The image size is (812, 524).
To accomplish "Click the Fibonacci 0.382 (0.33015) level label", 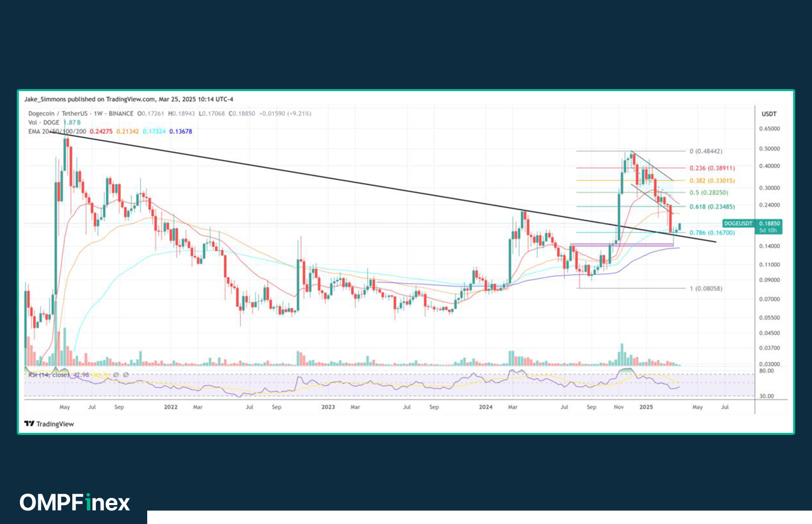I will [x=712, y=181].
